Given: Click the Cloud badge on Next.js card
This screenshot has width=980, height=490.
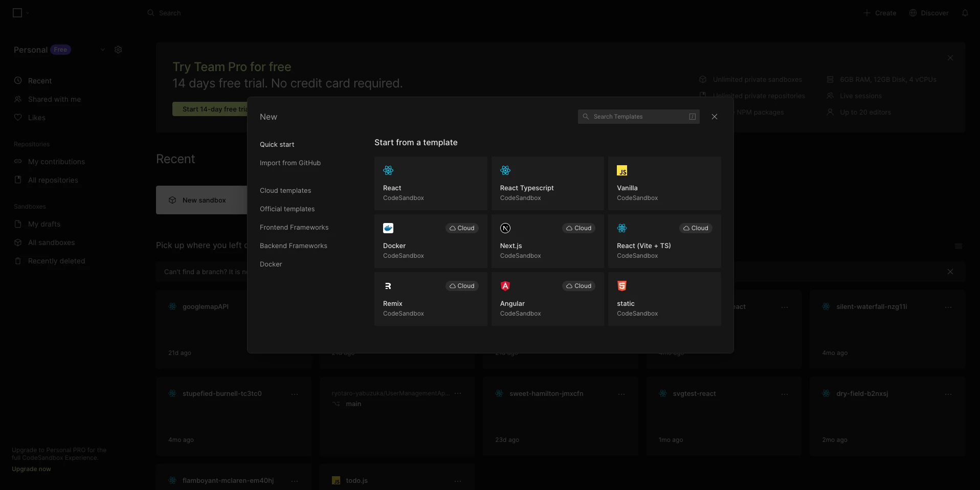Looking at the screenshot, I should click(x=579, y=228).
